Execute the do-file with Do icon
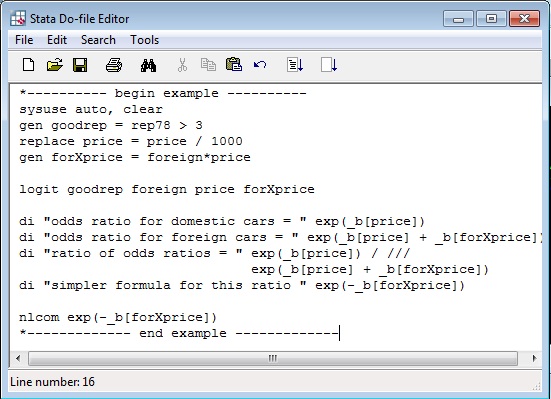Image resolution: width=551 pixels, height=399 pixels. [294, 65]
